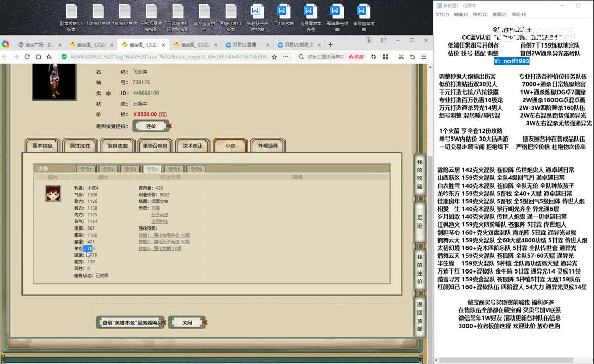This screenshot has height=364, width=594.
Task: Click the refresh-sync toolbar icon
Action: pos(374,57)
